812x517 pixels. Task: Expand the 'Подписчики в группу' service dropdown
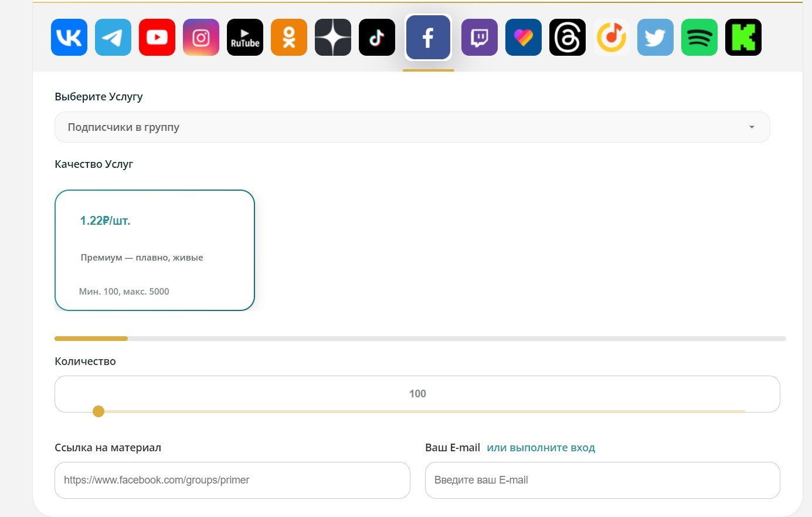pyautogui.click(x=412, y=127)
